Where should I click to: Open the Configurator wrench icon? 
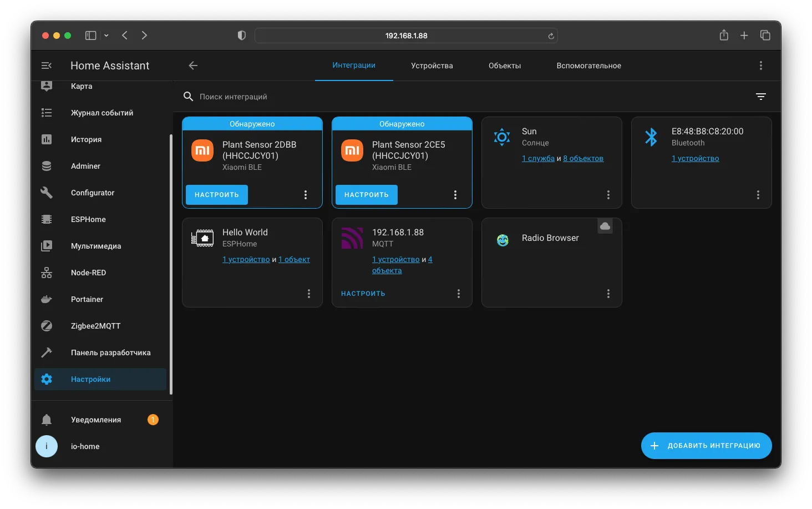point(47,193)
